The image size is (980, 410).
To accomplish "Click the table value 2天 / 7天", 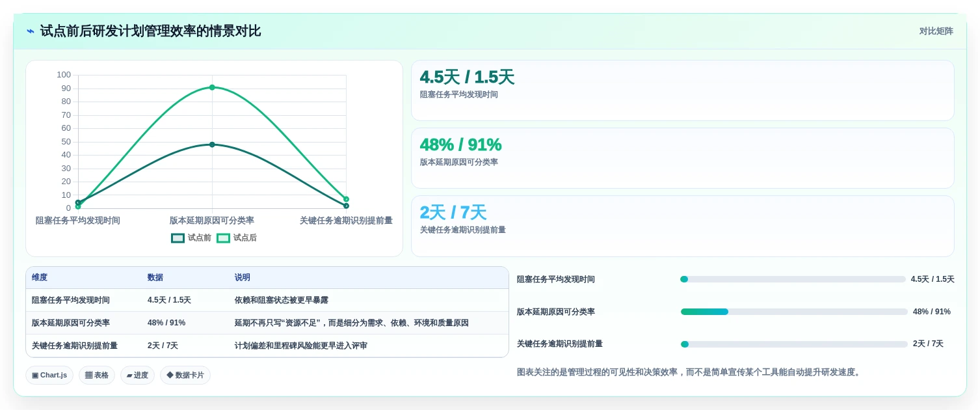I will pyautogui.click(x=163, y=346).
